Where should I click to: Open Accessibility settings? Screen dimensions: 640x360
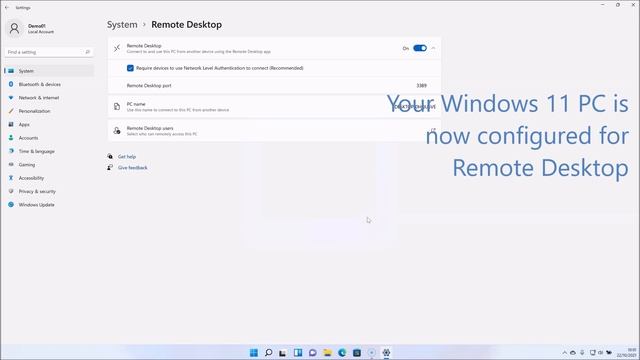pos(49,178)
